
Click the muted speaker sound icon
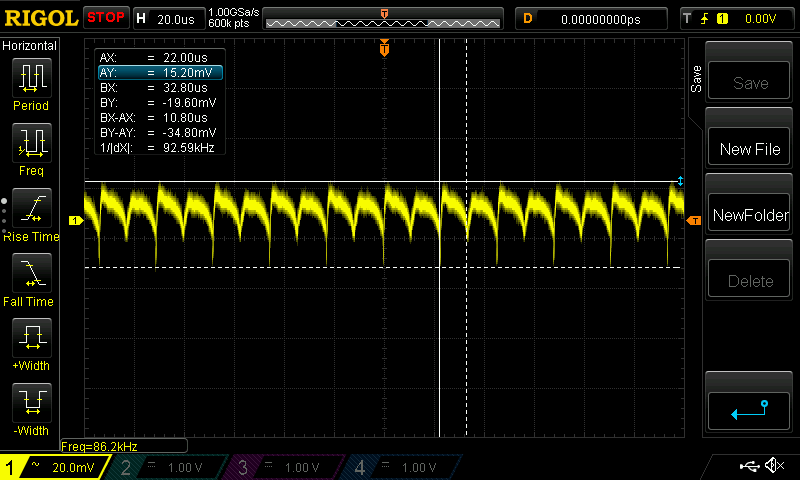[x=774, y=465]
